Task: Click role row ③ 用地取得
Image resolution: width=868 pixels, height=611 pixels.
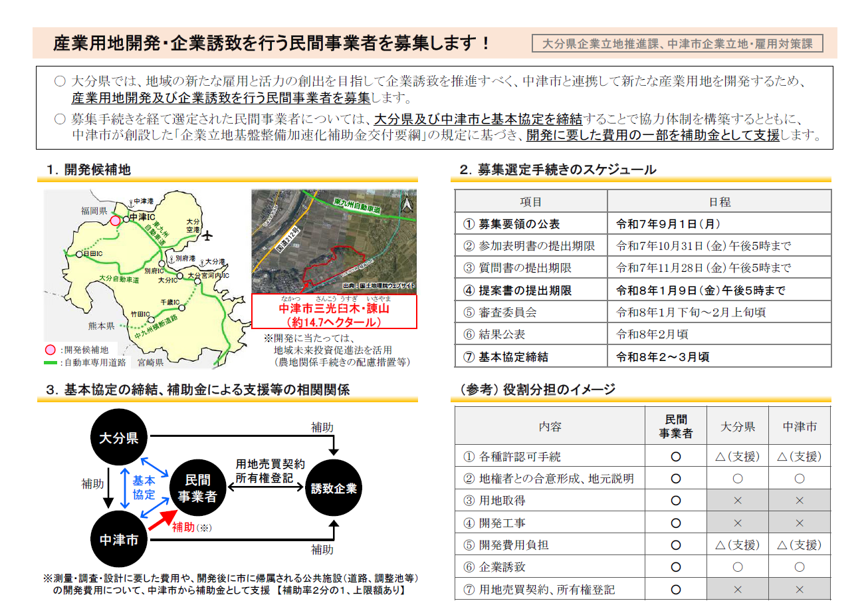Action: (x=643, y=500)
